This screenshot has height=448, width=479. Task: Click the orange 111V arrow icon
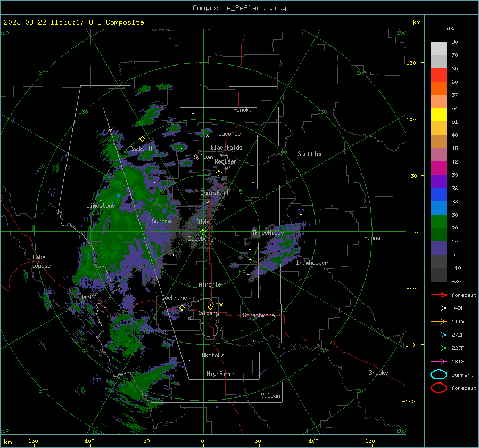tap(439, 321)
